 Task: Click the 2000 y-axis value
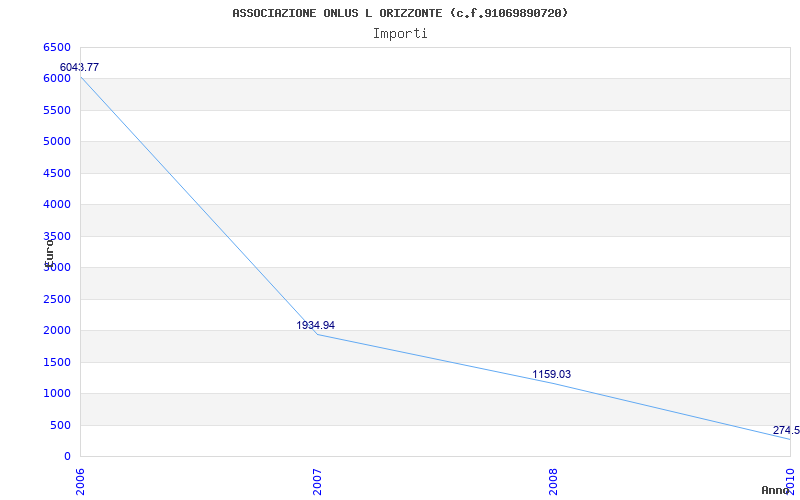pos(57,331)
